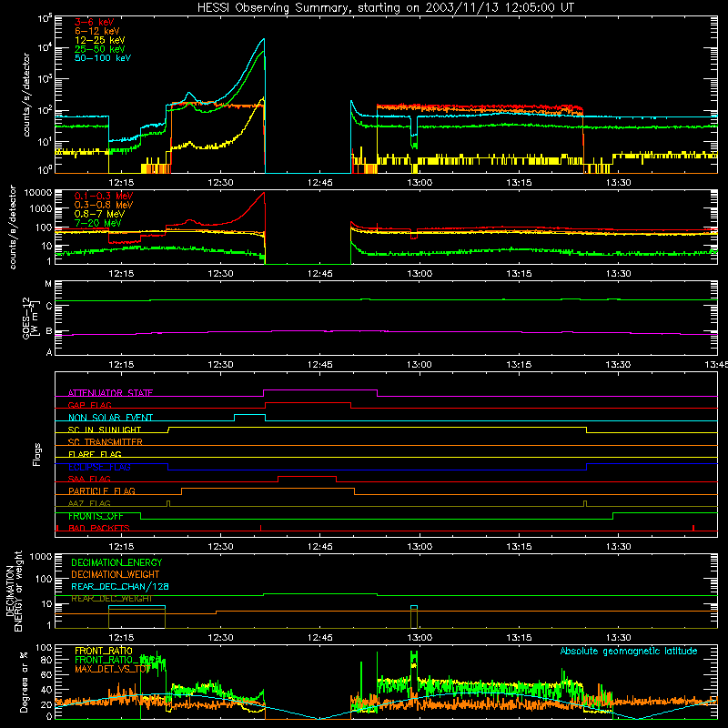Click the PARTICLE_FLAG label
The height and width of the screenshot is (728, 728).
click(102, 491)
